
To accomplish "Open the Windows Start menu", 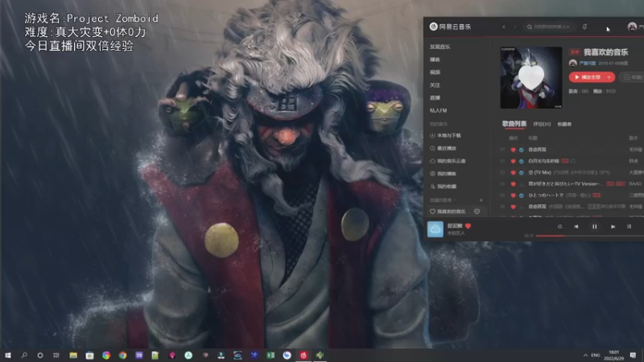I will tap(8, 356).
